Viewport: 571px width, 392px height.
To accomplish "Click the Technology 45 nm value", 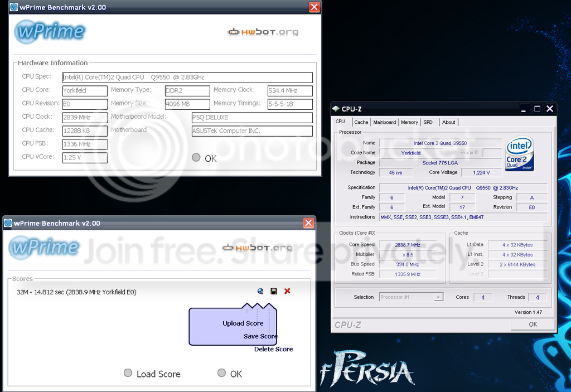I will [x=396, y=173].
